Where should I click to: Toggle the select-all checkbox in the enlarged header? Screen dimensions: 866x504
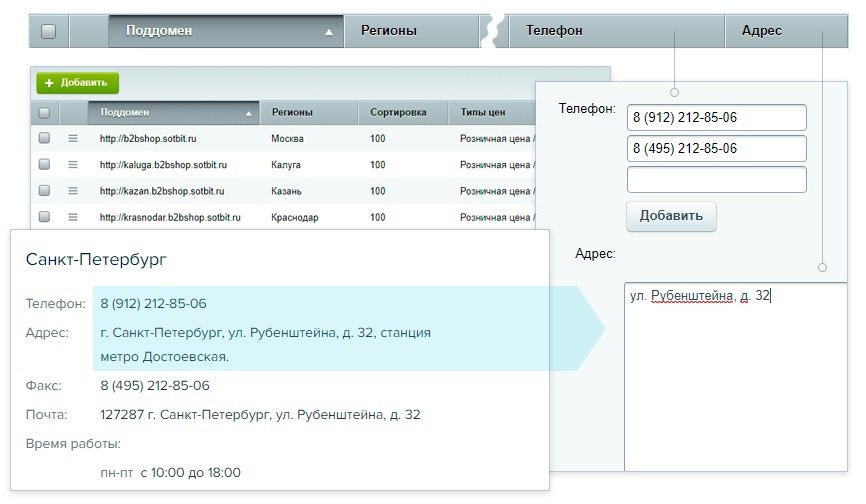(49, 31)
